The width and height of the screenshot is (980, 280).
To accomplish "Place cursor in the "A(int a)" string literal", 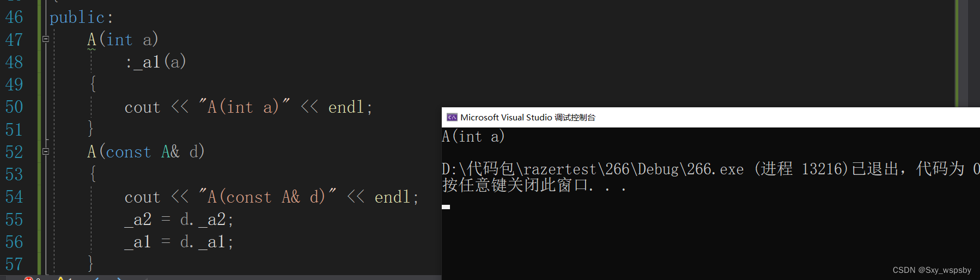I will coord(244,107).
